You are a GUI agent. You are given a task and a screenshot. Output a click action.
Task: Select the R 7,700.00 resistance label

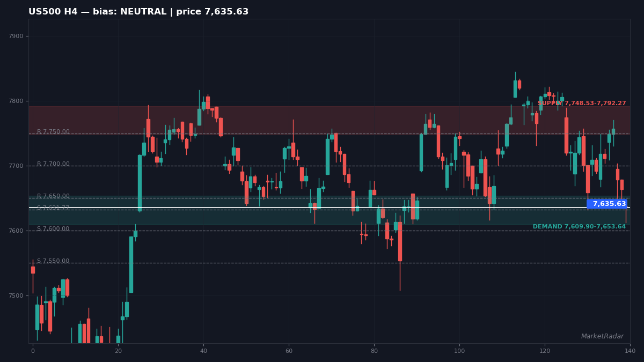click(53, 164)
